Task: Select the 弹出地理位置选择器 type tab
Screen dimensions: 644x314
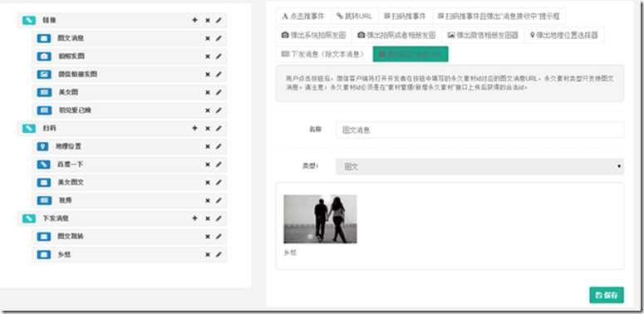Action: [x=564, y=35]
